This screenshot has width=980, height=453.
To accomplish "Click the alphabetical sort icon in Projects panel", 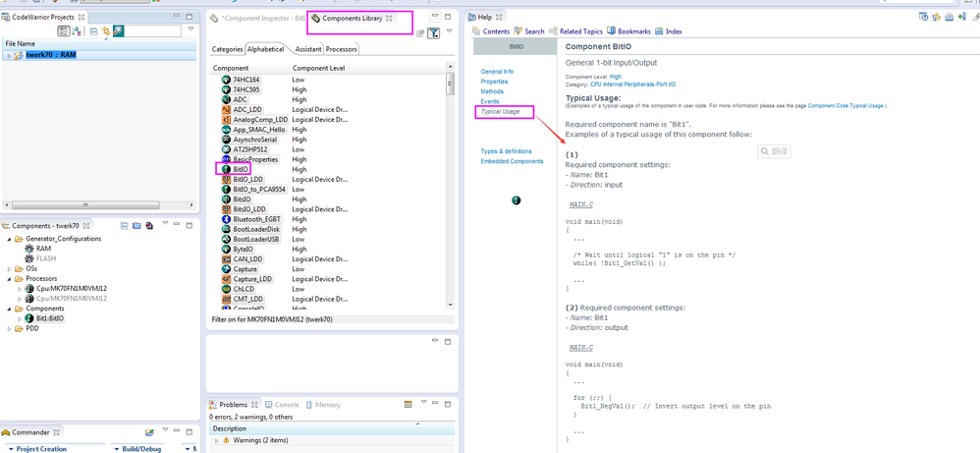I will [x=77, y=30].
